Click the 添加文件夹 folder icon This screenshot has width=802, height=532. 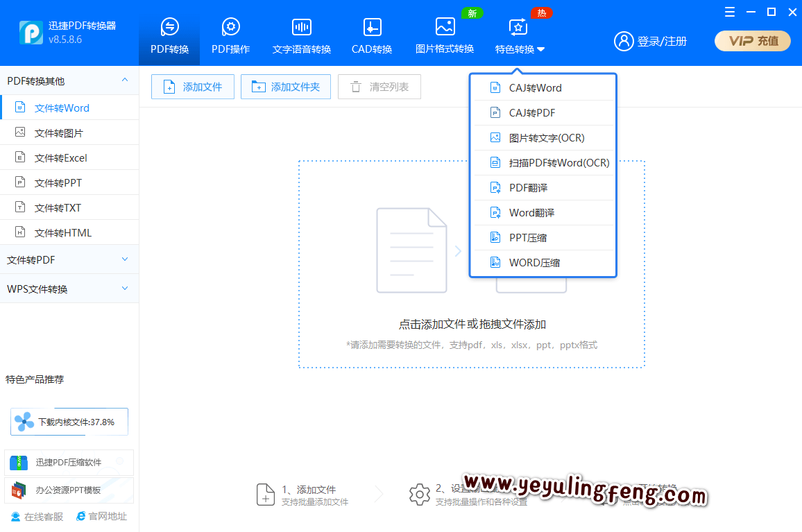tap(258, 87)
